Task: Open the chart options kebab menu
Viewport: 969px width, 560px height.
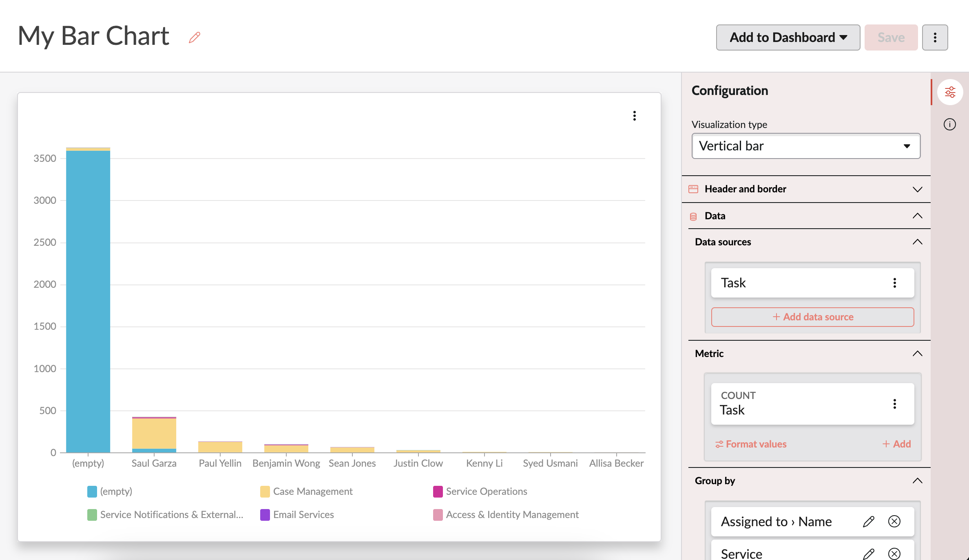Action: [635, 116]
